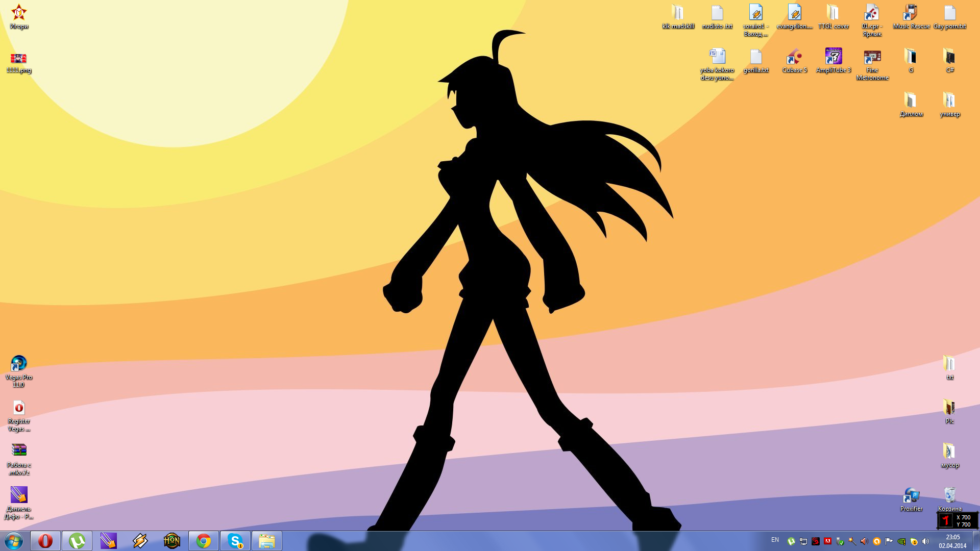This screenshot has width=980, height=551.
Task: Launch Opera from the taskbar
Action: click(x=45, y=541)
